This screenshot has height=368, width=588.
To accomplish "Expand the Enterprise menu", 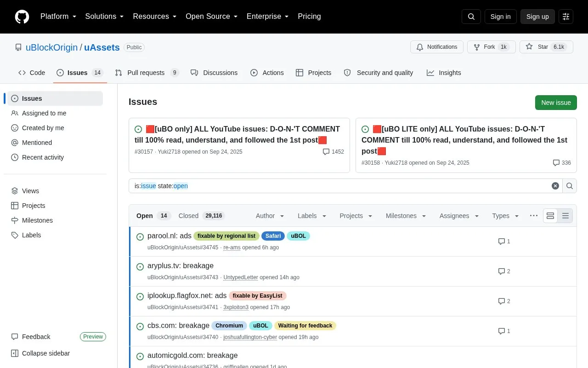I will (267, 17).
